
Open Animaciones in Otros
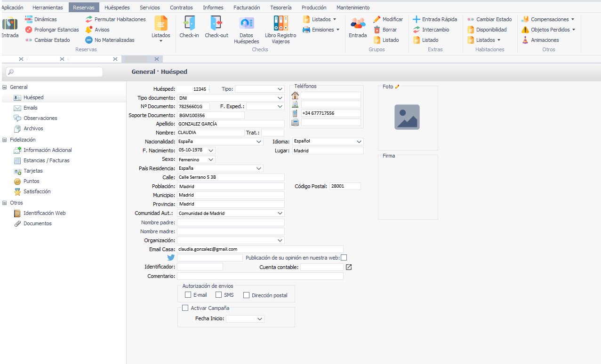(540, 40)
